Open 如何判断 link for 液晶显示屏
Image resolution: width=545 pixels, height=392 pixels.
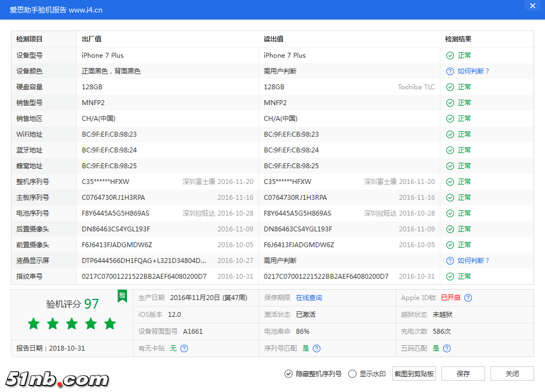point(473,261)
